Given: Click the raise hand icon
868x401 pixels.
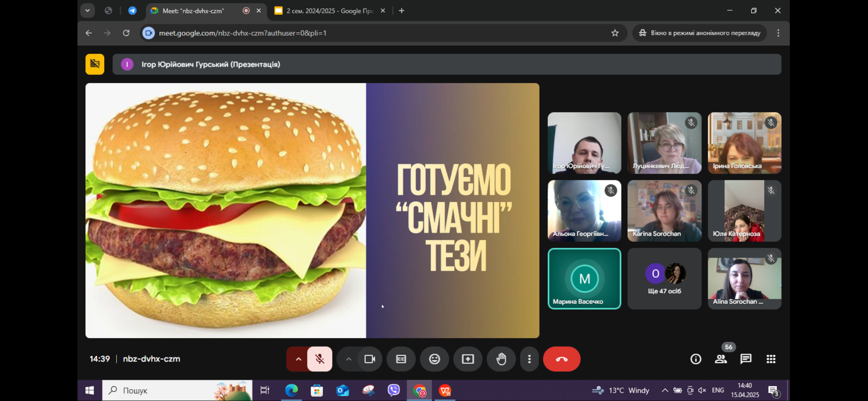Looking at the screenshot, I should pyautogui.click(x=501, y=359).
